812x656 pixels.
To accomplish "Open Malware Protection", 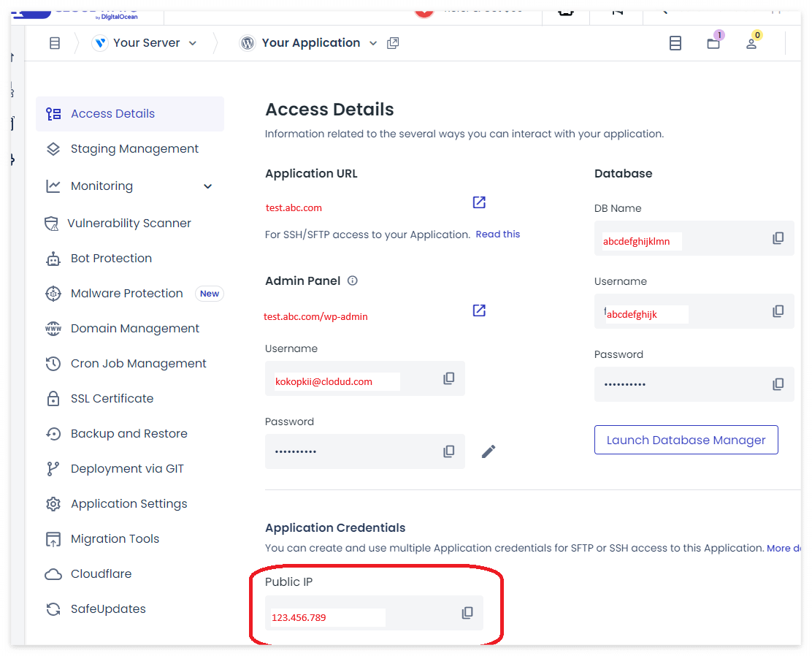I will click(127, 293).
